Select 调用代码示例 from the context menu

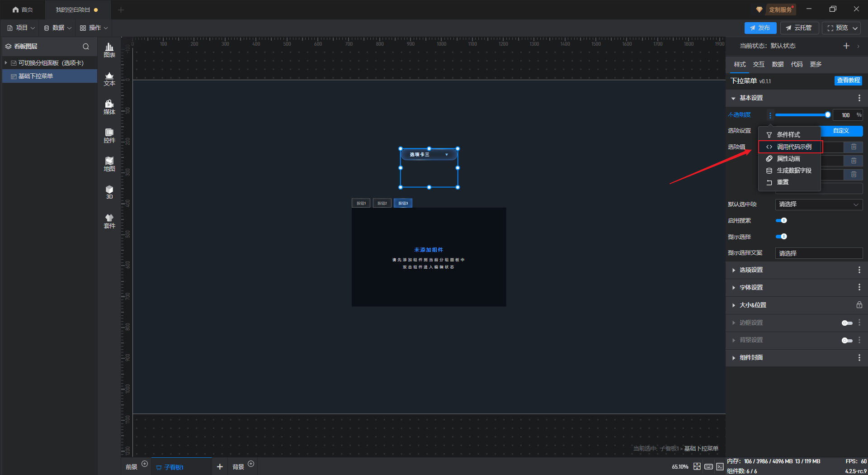click(793, 147)
